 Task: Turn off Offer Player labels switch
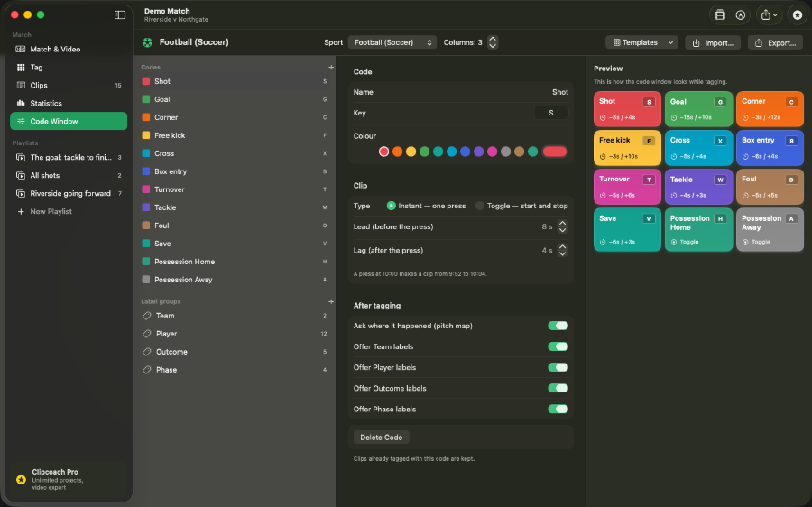(558, 367)
